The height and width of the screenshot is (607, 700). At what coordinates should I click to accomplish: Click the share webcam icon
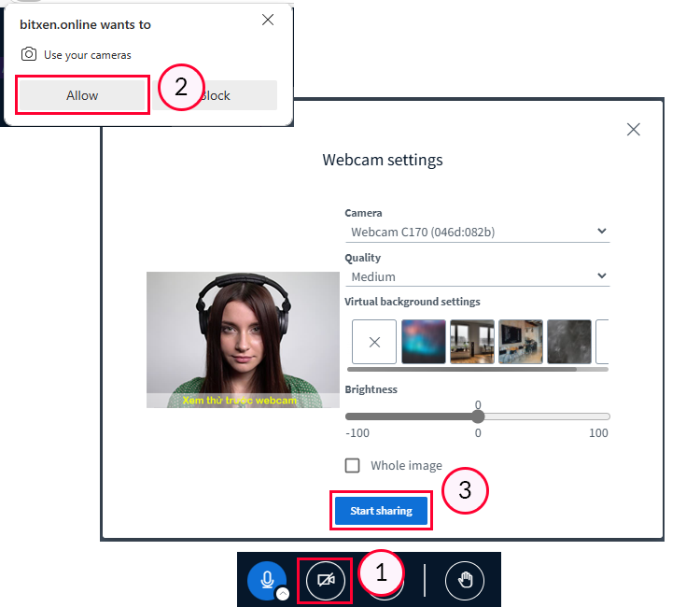point(325,580)
